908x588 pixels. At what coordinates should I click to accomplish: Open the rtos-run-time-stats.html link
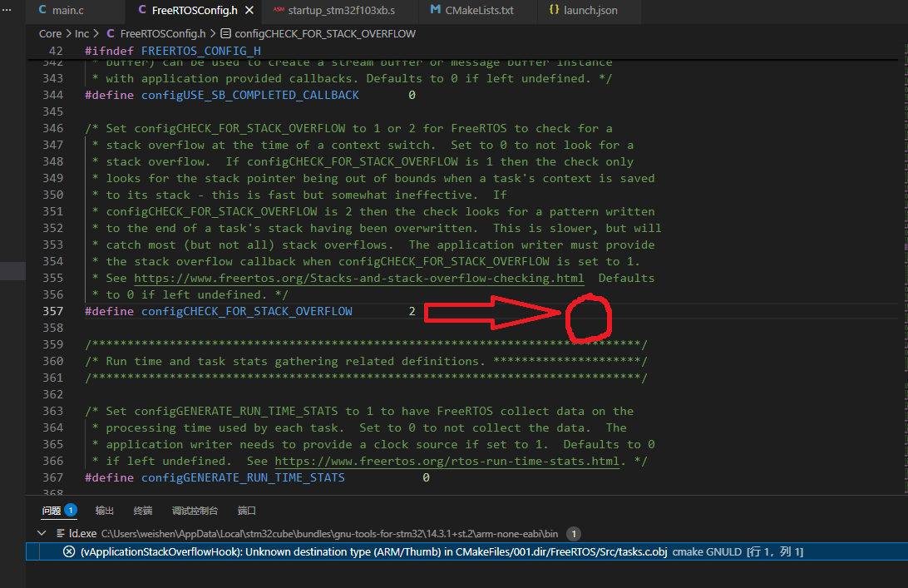point(447,461)
